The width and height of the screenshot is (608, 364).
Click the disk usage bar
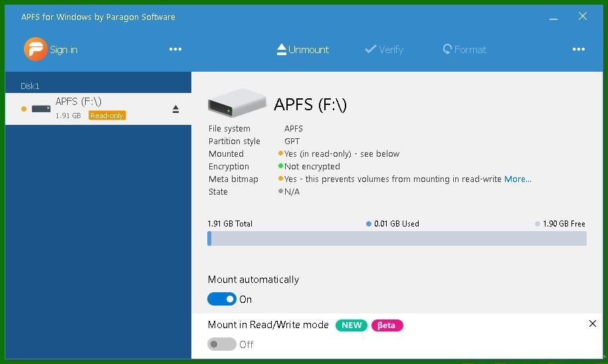[x=397, y=238]
